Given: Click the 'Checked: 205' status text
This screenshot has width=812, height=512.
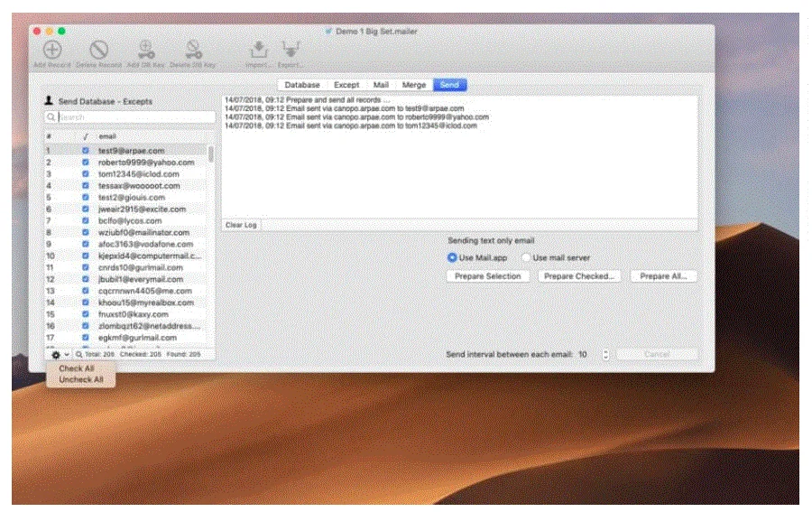Looking at the screenshot, I should point(141,355).
